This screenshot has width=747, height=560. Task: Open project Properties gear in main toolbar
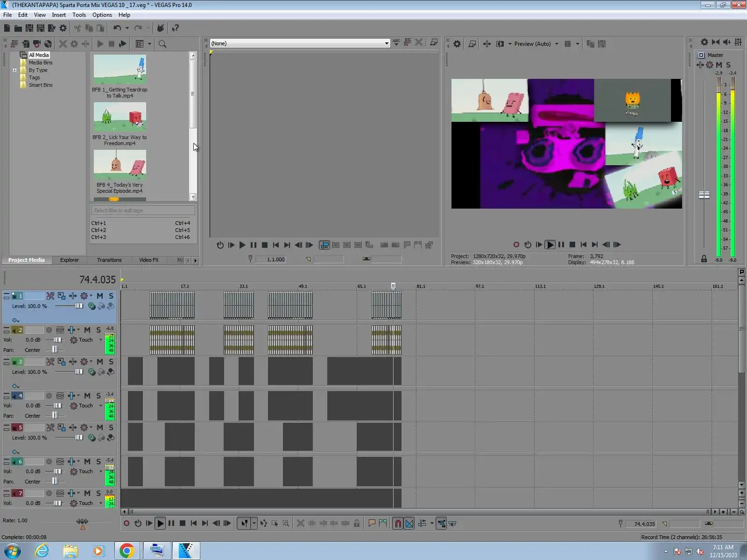coord(63,28)
